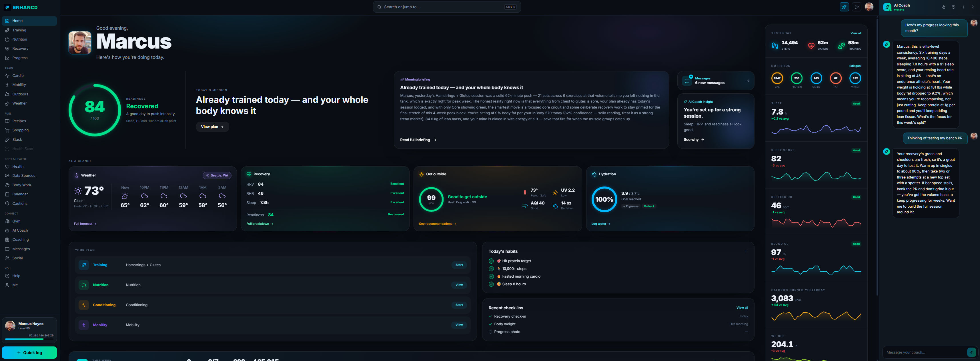
Task: Click the Message your coach input
Action: pos(925,352)
